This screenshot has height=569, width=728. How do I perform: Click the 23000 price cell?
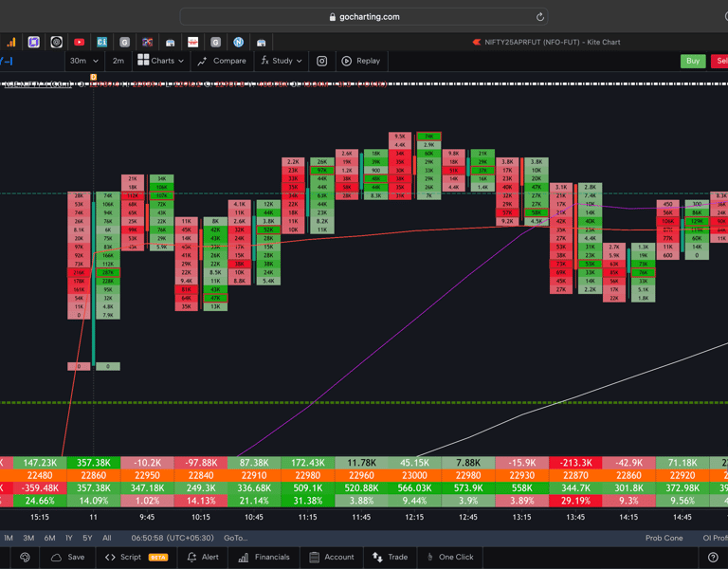pyautogui.click(x=414, y=476)
